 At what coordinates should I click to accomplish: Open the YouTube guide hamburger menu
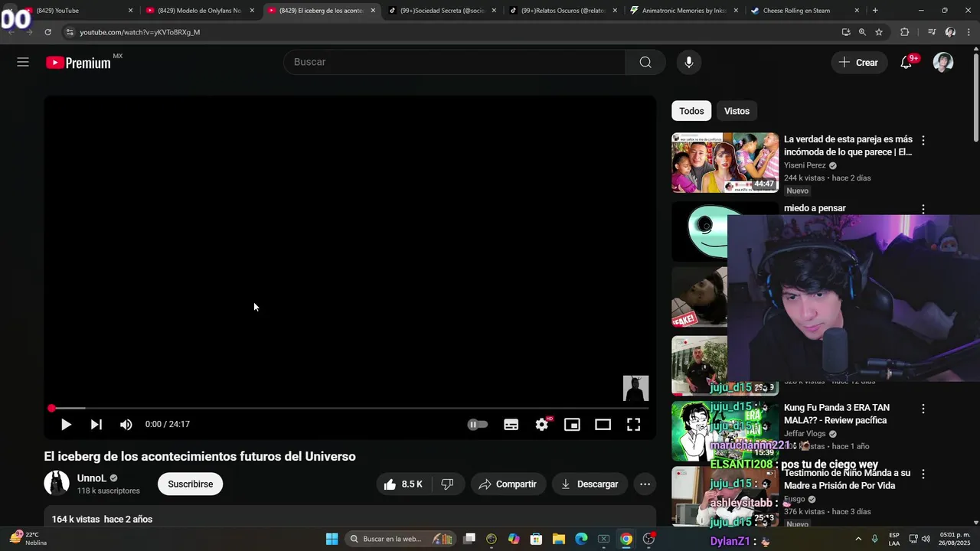23,62
